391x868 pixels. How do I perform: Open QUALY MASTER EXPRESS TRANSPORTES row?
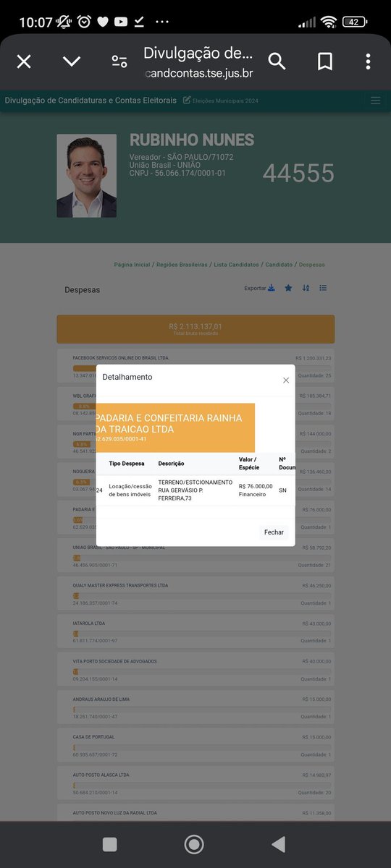(195, 593)
